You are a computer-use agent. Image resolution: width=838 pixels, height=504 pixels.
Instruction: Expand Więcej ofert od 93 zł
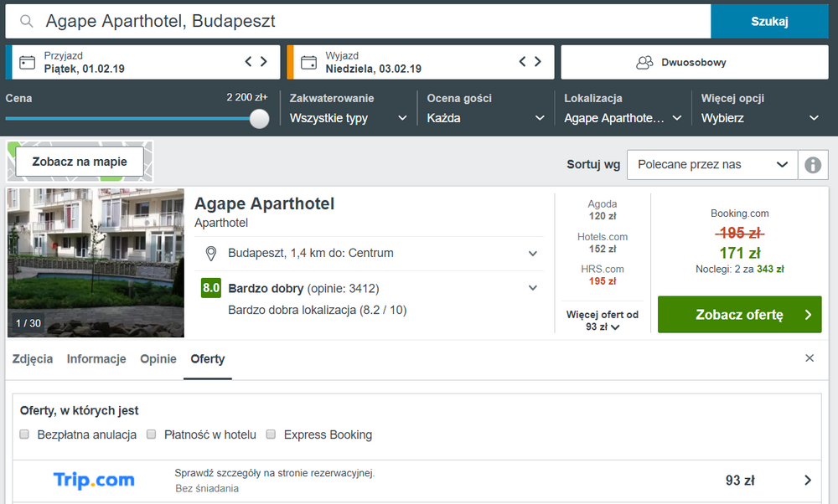tap(603, 321)
